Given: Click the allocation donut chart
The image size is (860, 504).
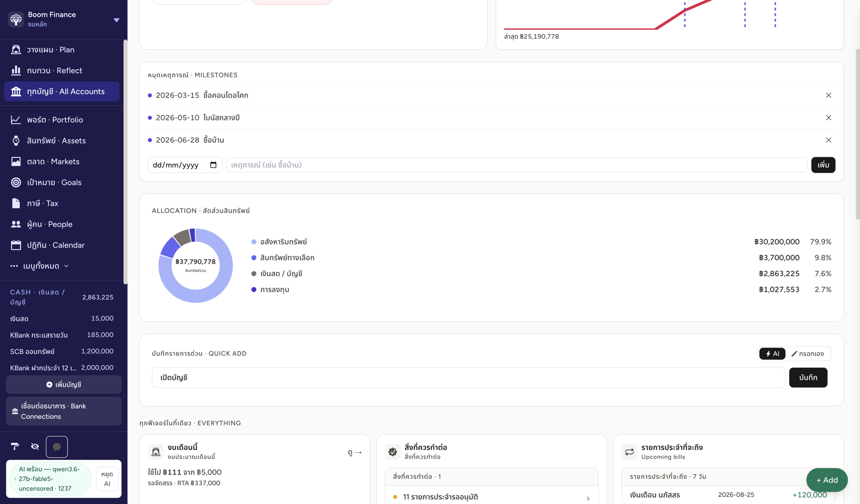Looking at the screenshot, I should tap(196, 266).
